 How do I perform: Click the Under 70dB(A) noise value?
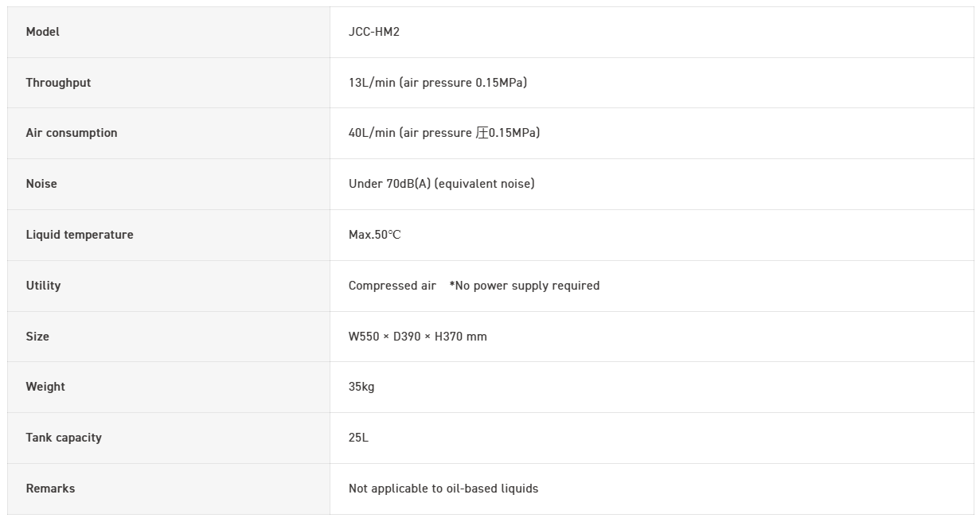[x=441, y=184]
